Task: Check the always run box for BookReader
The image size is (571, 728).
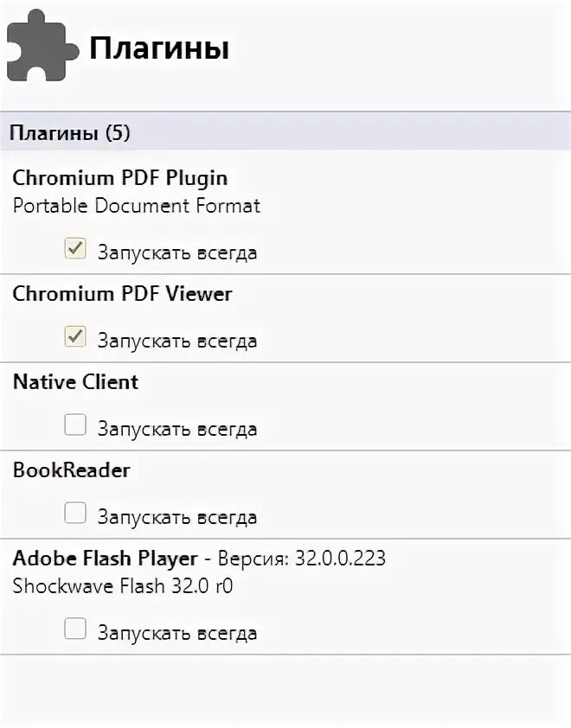Action: click(x=75, y=514)
